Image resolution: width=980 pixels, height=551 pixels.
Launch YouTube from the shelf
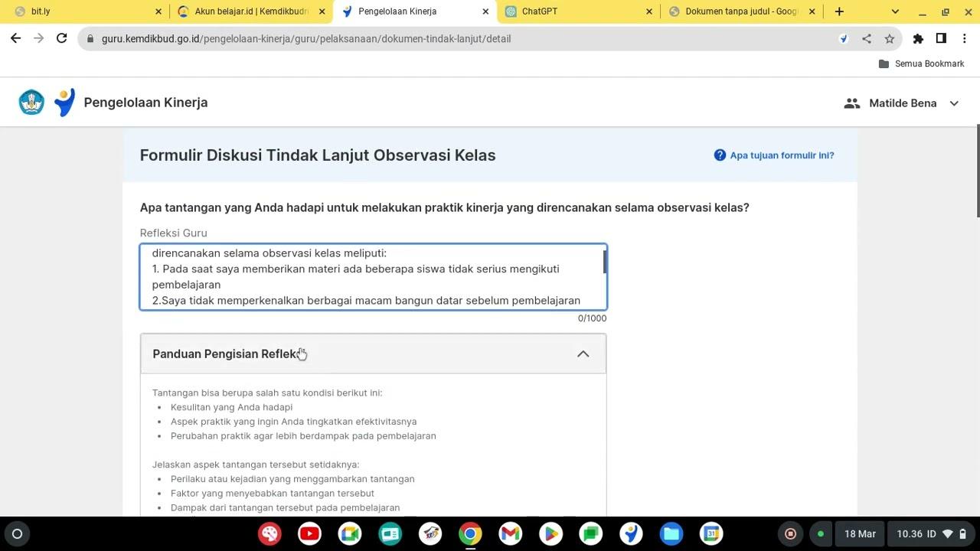click(309, 533)
